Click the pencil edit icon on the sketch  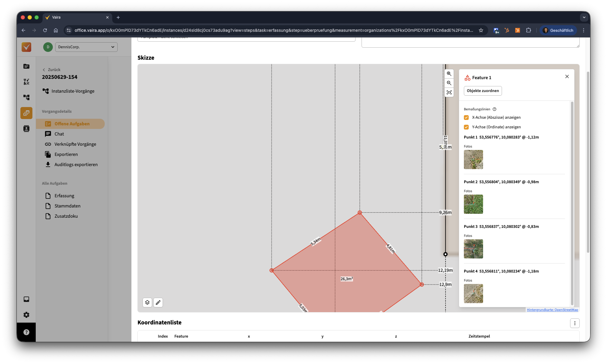pyautogui.click(x=158, y=303)
